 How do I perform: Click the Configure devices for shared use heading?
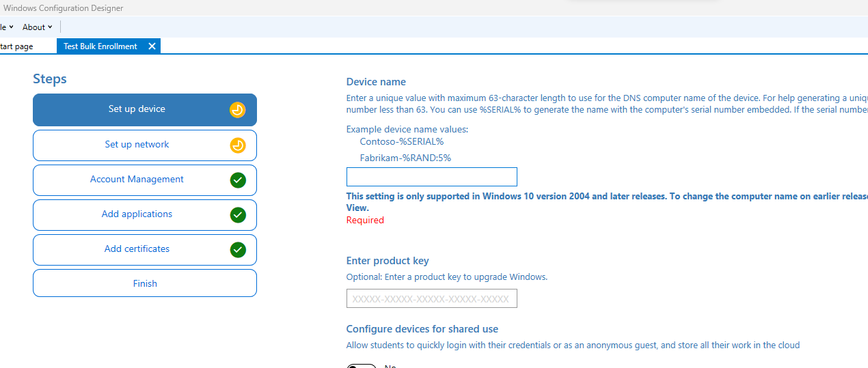(422, 329)
